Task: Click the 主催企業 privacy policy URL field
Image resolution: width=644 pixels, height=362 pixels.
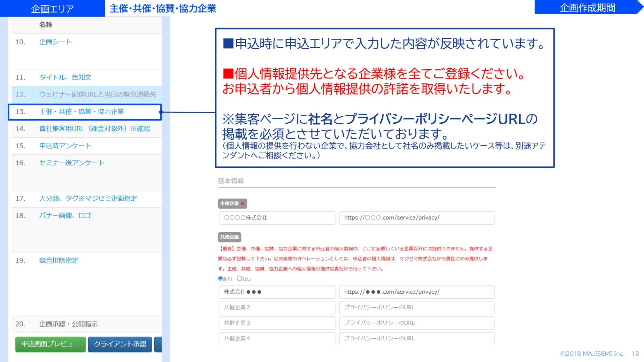Action: 416,218
